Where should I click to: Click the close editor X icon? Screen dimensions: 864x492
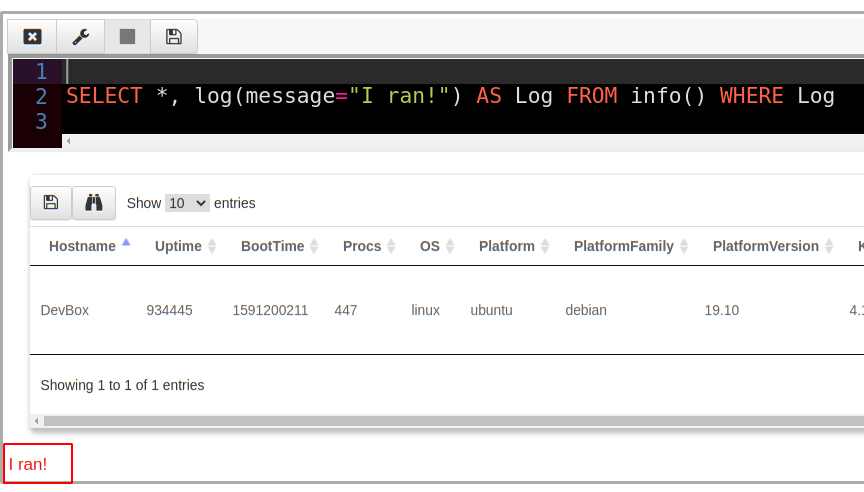(x=32, y=37)
